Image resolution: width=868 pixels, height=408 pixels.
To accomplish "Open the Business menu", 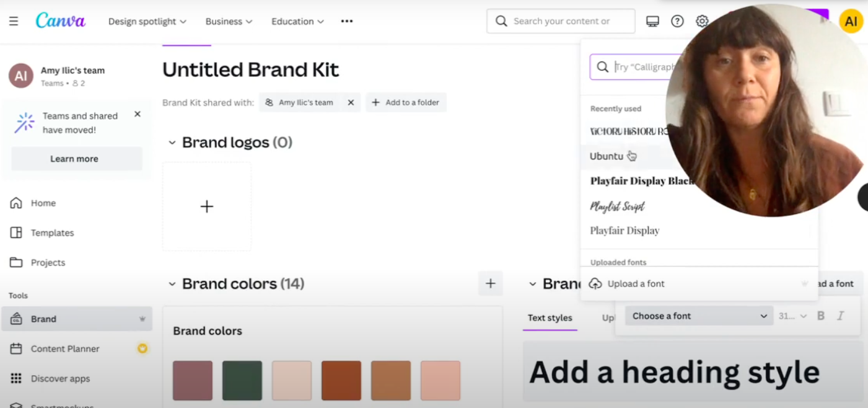I will (229, 21).
